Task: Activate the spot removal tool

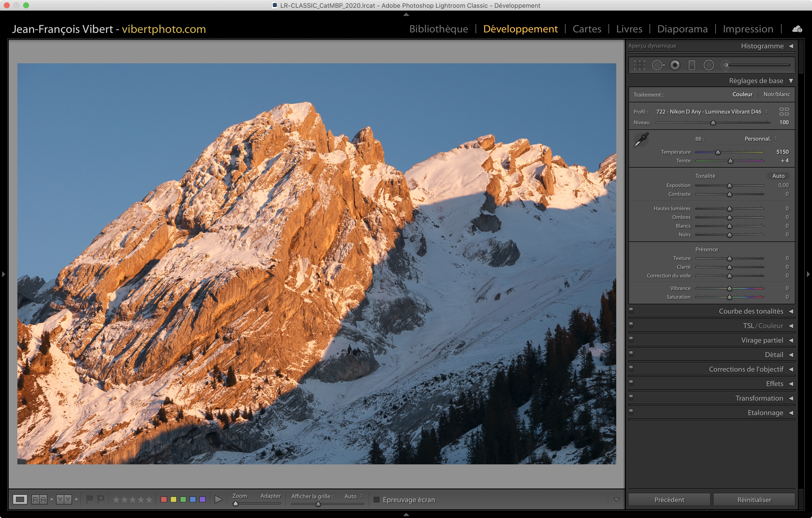Action: [x=658, y=65]
